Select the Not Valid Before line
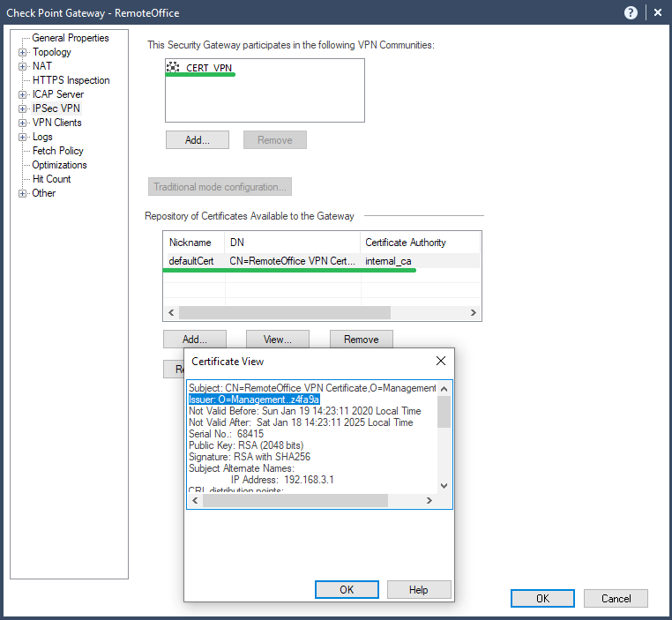 (305, 411)
